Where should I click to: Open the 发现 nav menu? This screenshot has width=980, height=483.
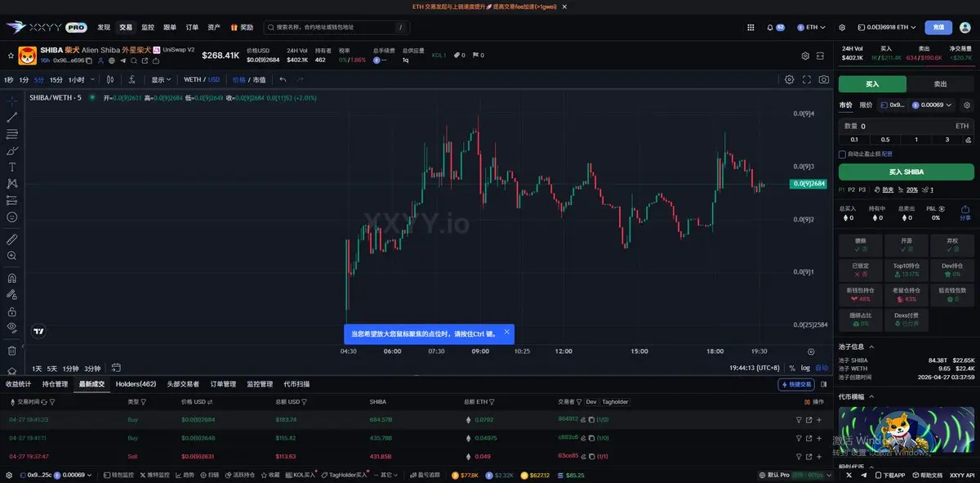coord(104,27)
